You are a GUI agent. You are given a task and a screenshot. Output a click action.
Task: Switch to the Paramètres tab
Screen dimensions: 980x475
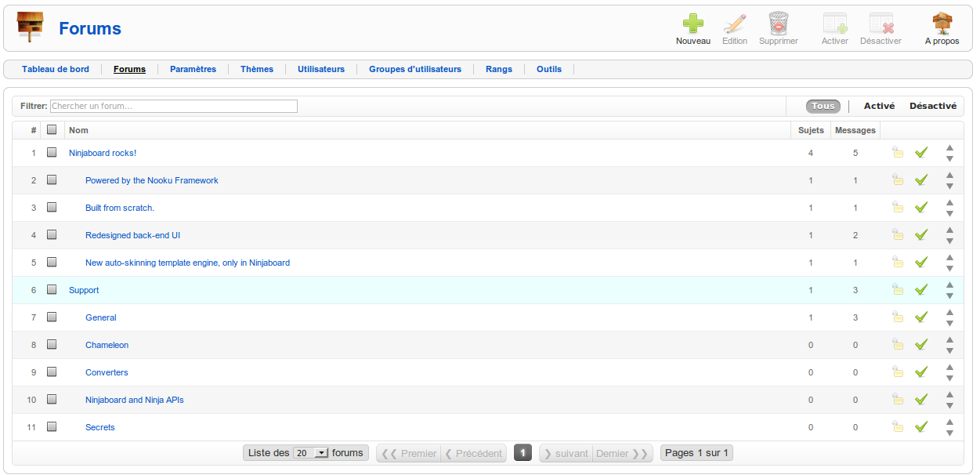pyautogui.click(x=193, y=69)
